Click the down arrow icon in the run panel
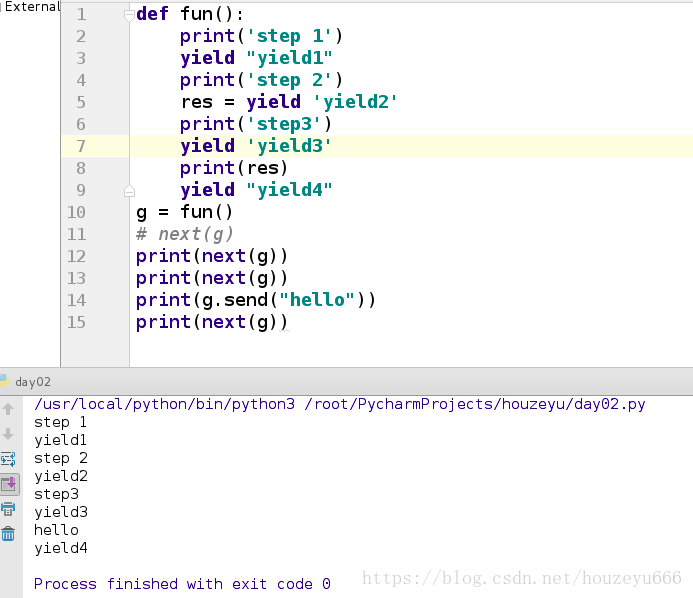The width and height of the screenshot is (693, 598). 8,434
